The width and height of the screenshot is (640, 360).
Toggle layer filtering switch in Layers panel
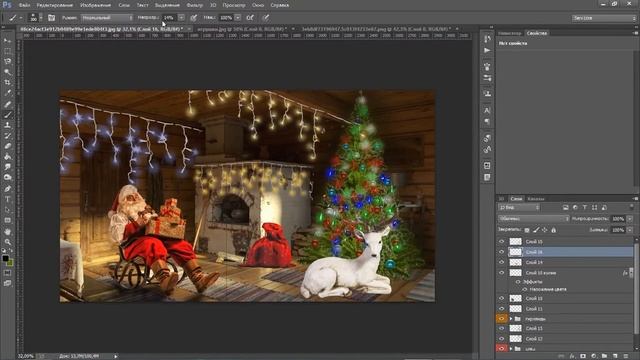[631, 207]
